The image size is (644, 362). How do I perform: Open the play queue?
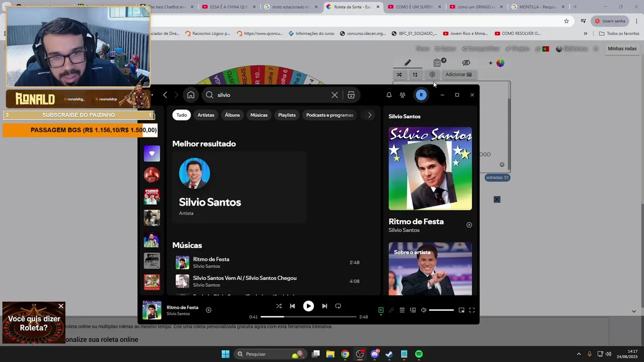tap(402, 310)
